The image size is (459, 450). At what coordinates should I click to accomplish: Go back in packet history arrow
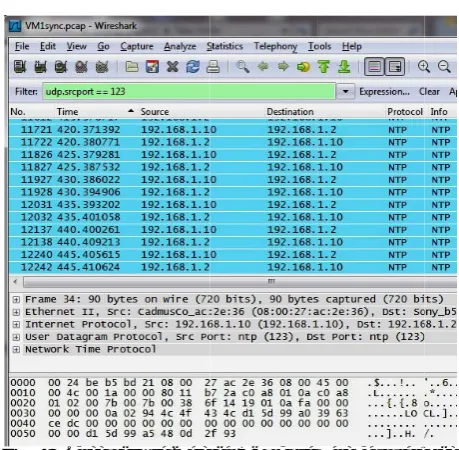click(x=263, y=67)
